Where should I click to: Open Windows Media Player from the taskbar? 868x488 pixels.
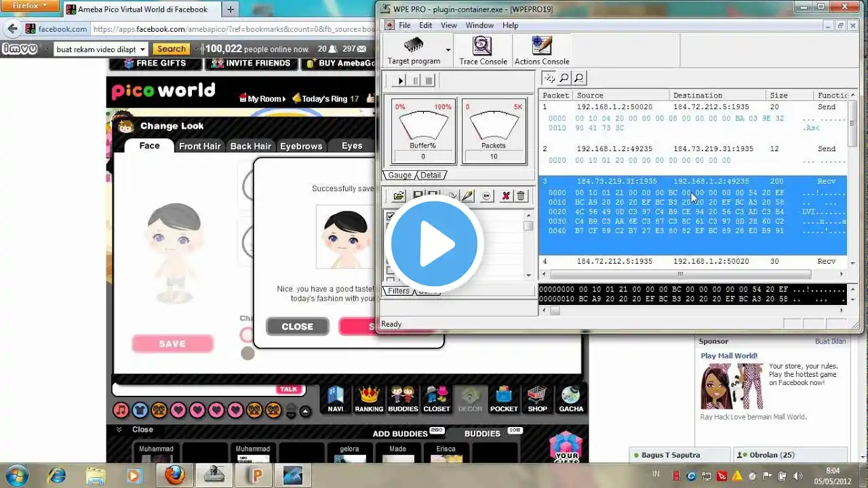[x=134, y=474]
